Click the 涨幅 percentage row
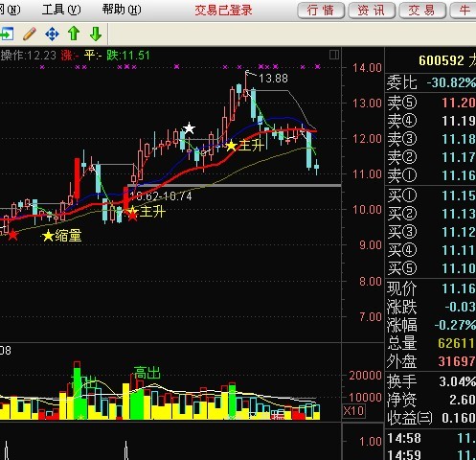This screenshot has height=460, width=476. 431,325
